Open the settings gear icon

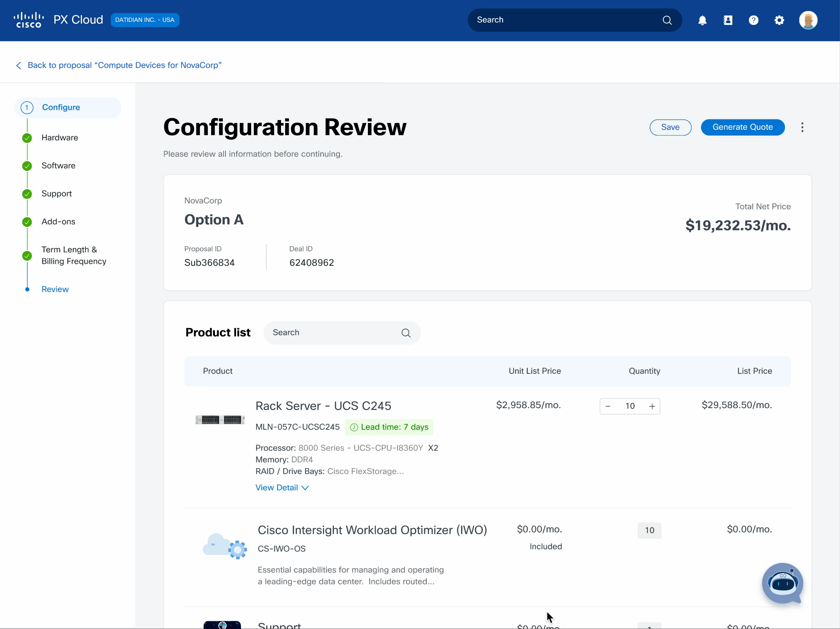tap(779, 20)
